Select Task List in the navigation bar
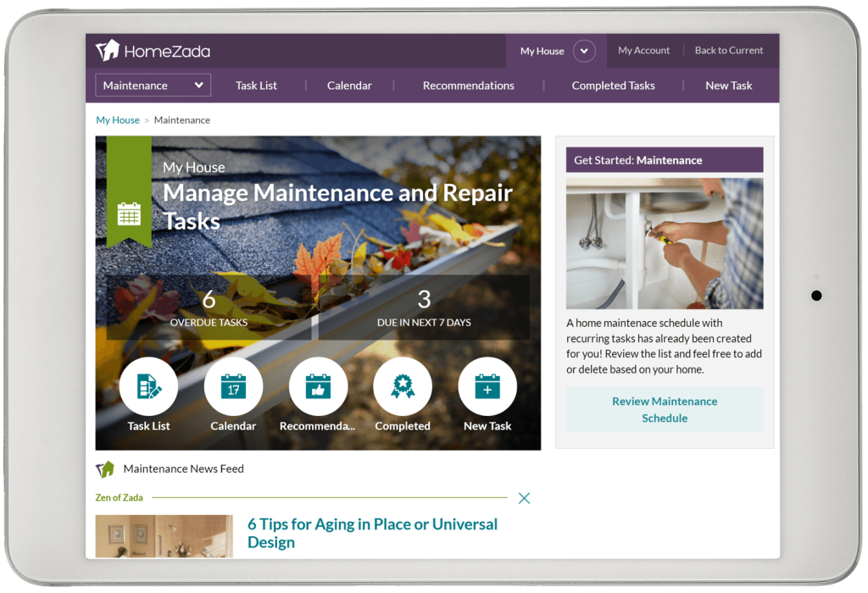The width and height of the screenshot is (868, 593). pos(256,86)
